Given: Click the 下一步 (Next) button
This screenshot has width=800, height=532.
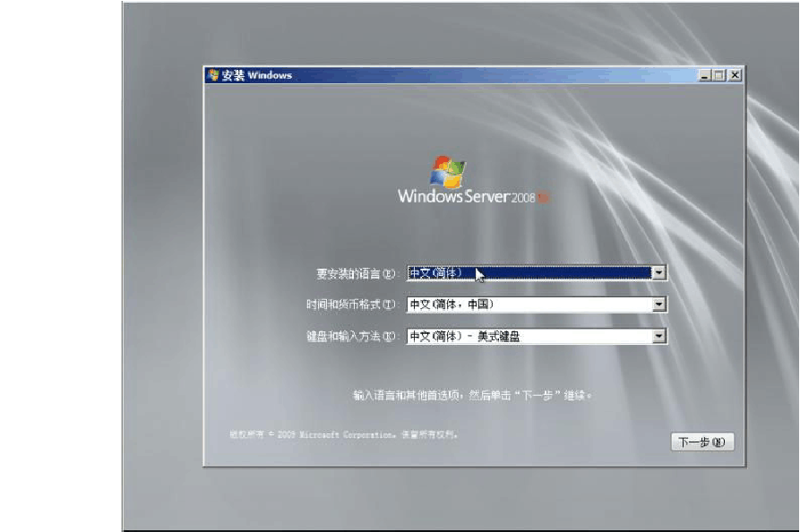Looking at the screenshot, I should click(702, 442).
